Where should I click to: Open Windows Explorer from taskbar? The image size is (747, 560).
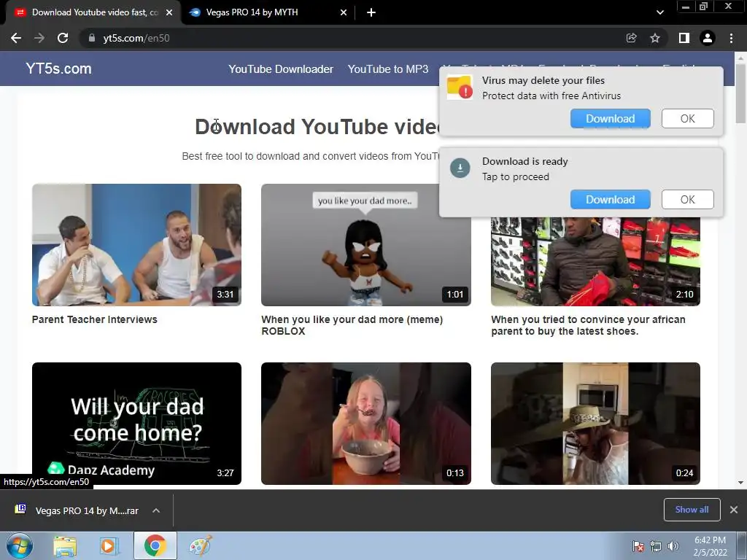pos(65,546)
